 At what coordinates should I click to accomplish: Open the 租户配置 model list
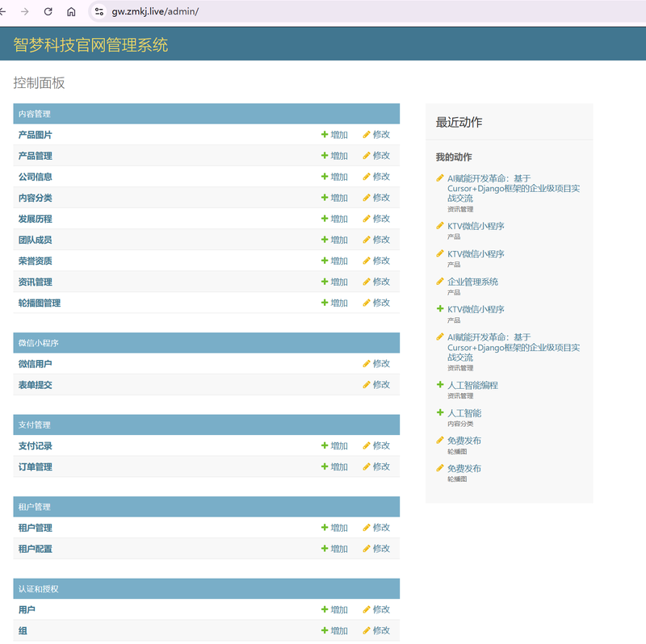pyautogui.click(x=36, y=549)
